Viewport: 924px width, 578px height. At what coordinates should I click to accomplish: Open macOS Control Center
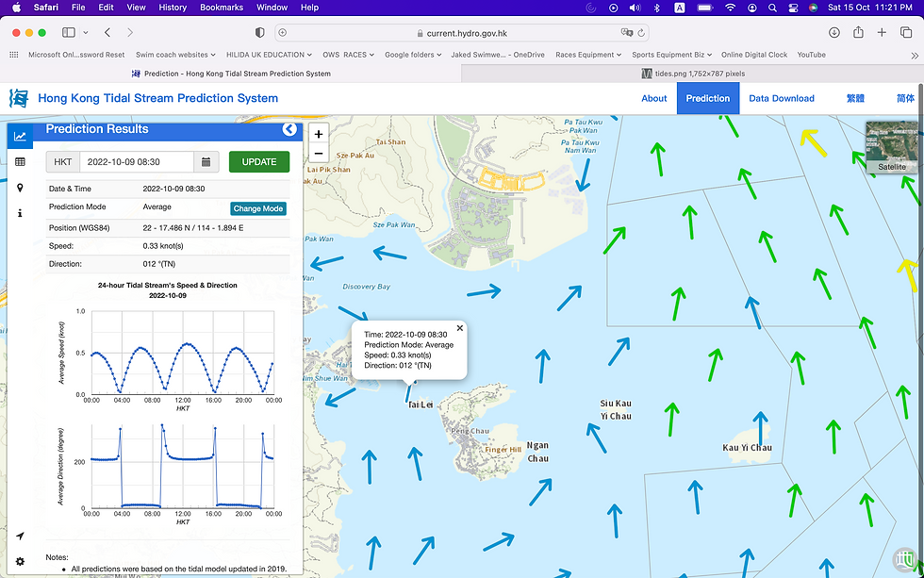(793, 8)
